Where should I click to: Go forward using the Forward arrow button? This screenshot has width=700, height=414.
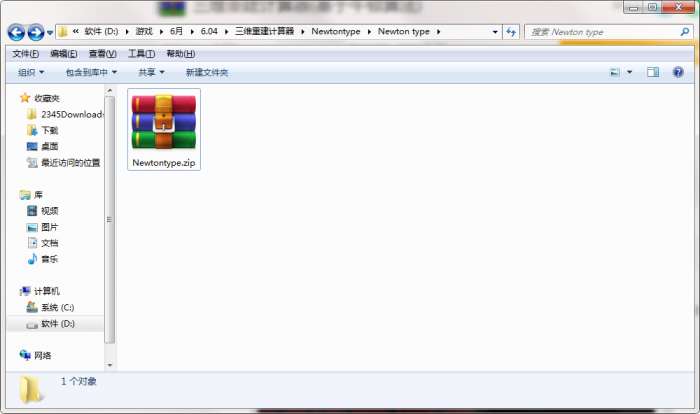tap(36, 32)
